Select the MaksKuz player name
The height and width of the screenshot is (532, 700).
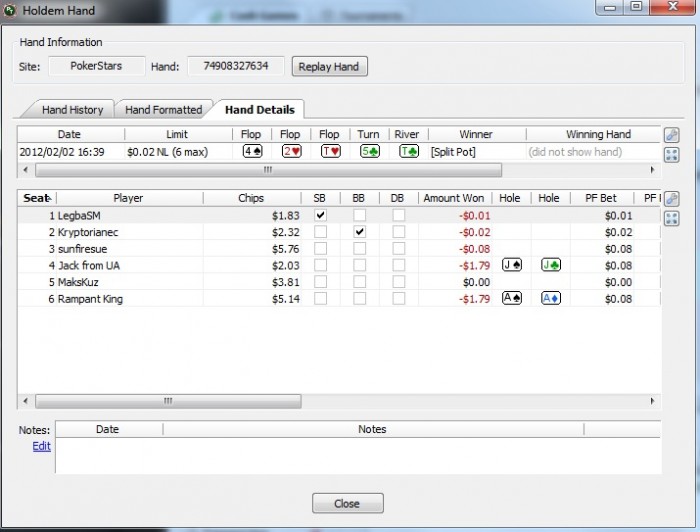(x=78, y=282)
